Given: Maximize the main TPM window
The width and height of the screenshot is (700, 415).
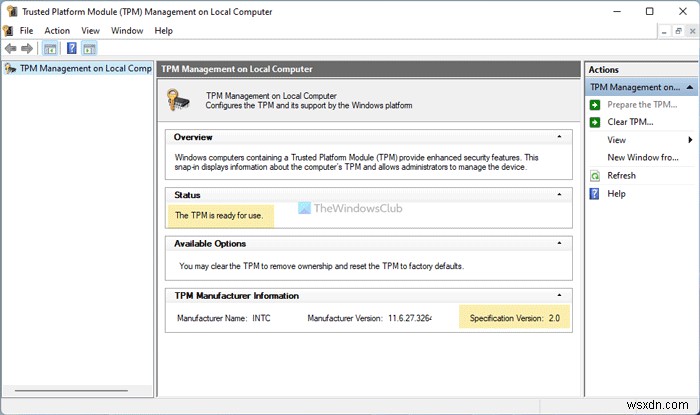Looking at the screenshot, I should pos(650,12).
